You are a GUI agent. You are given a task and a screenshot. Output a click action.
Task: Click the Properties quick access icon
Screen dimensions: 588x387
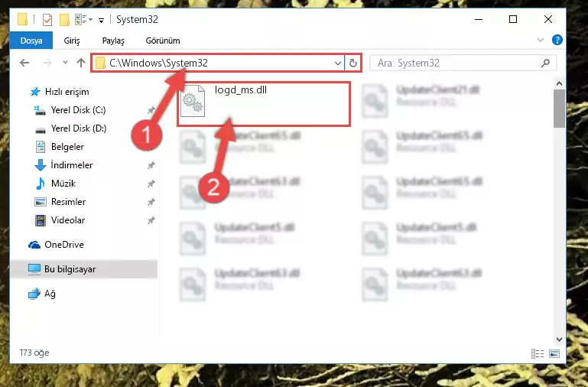tap(47, 19)
